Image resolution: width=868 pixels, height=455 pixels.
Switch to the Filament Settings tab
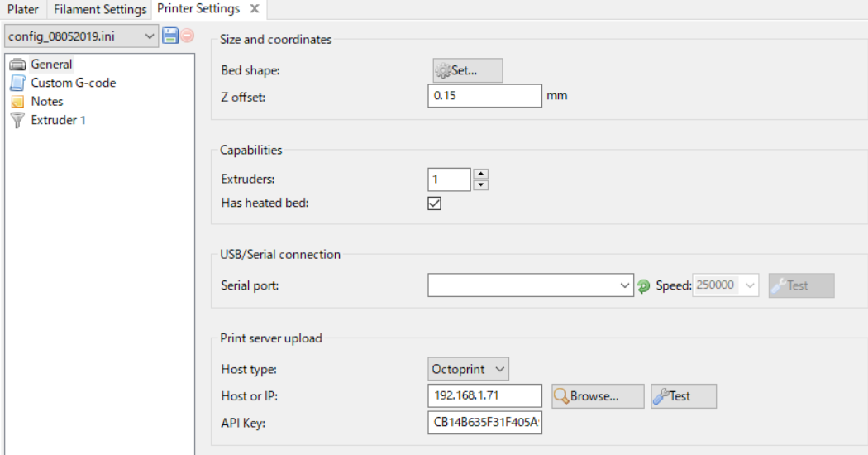coord(100,9)
